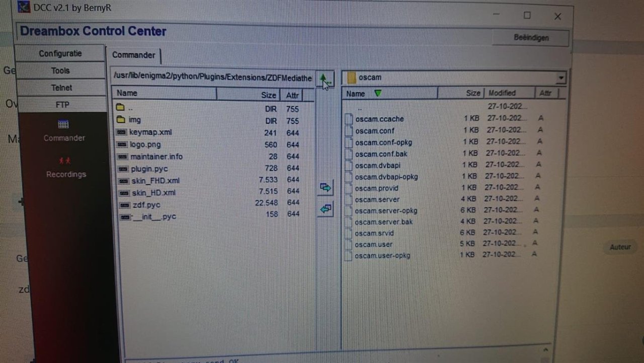
Task: Open the oscam folder dropdown
Action: pos(561,78)
